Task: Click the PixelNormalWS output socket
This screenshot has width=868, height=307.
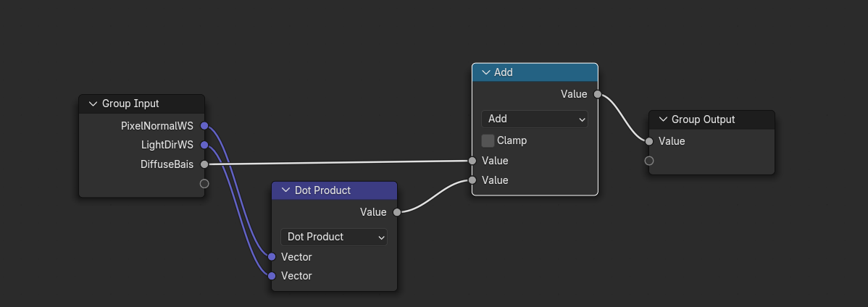Action: (x=204, y=126)
